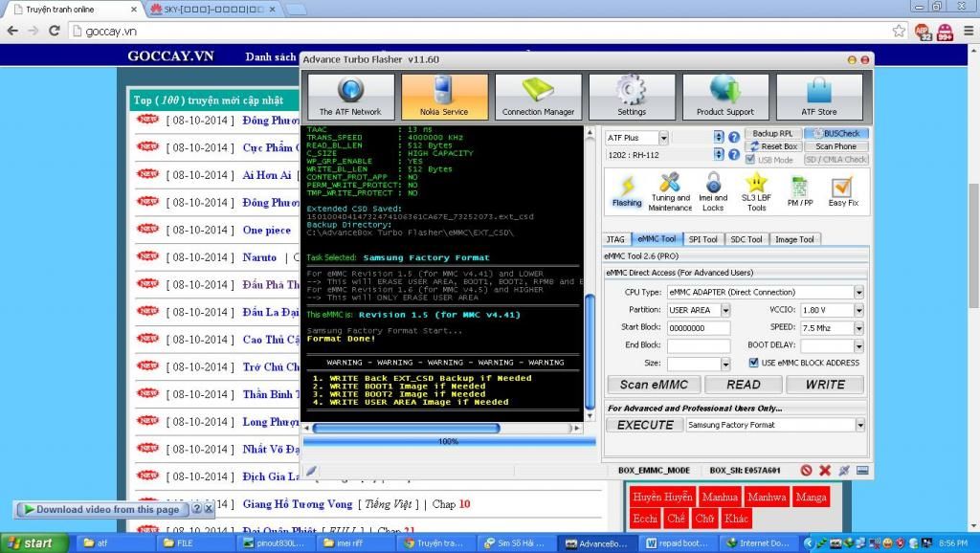Screen dimensions: 980x553
Task: Click End Block input field
Action: (x=698, y=345)
